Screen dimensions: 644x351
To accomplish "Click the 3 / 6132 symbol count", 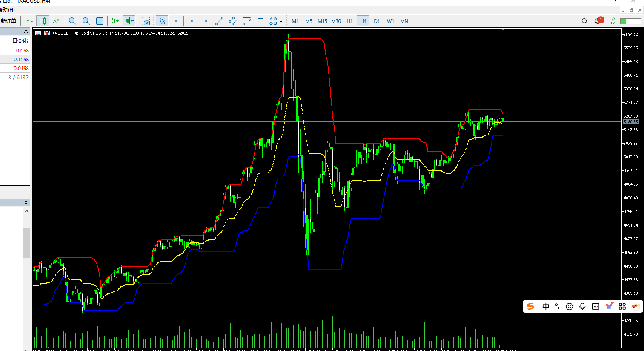I will (18, 77).
